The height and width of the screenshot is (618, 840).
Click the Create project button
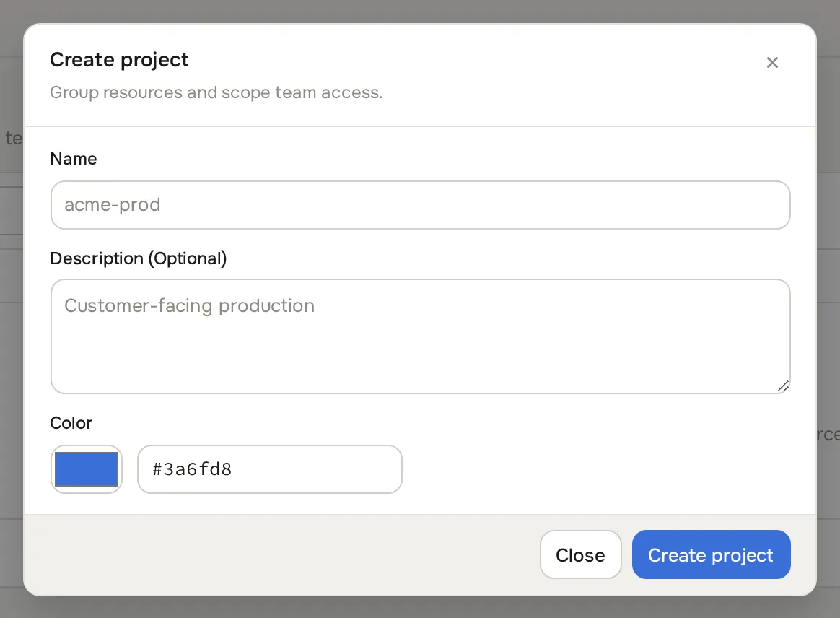[711, 554]
